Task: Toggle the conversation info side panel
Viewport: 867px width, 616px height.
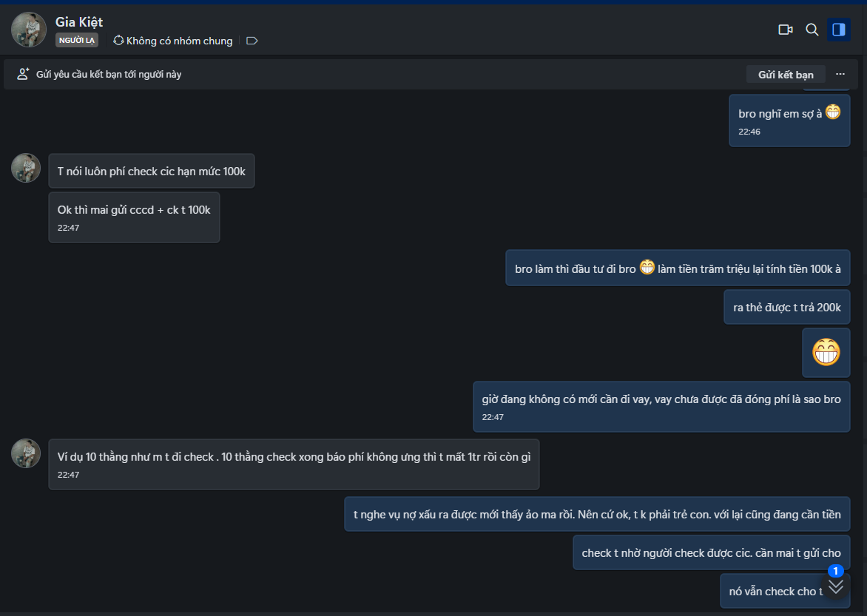Action: tap(838, 30)
